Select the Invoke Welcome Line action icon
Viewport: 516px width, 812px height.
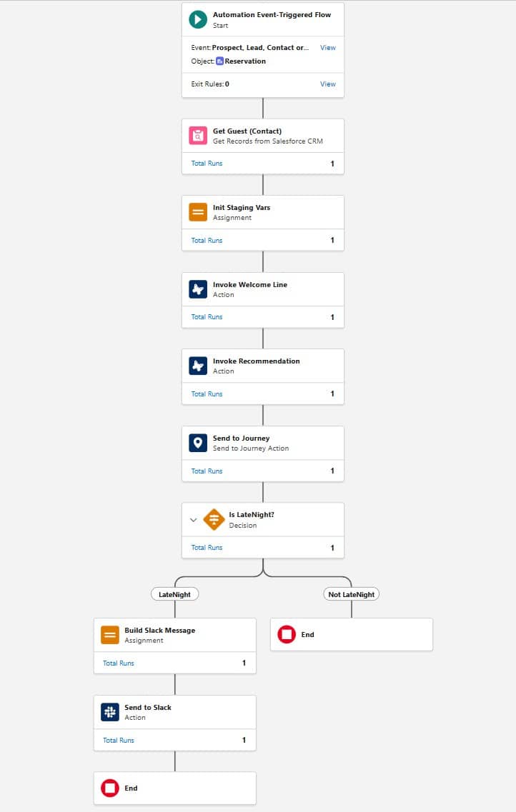tap(198, 289)
